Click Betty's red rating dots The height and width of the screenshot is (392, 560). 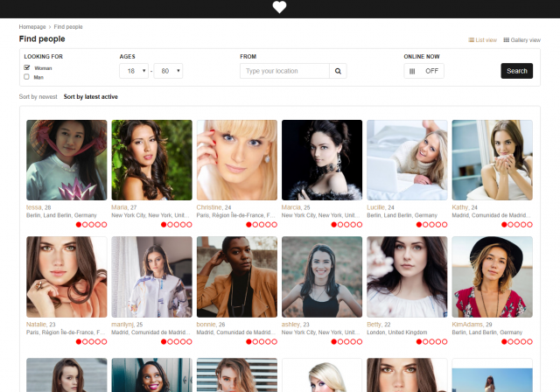point(431,341)
